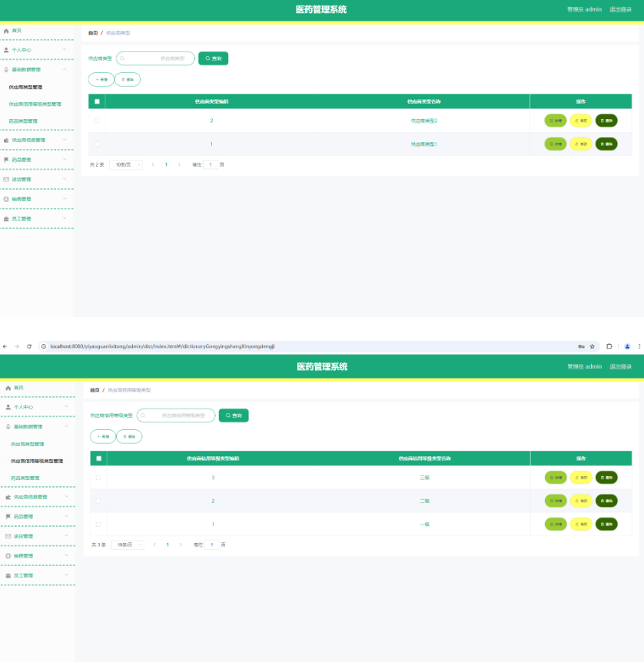Expand the 药品管理 section

(x=65, y=159)
